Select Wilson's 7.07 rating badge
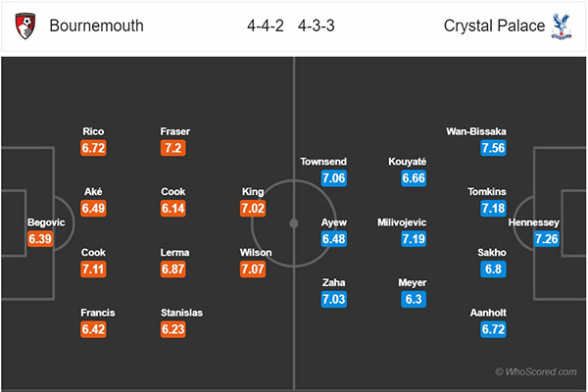 point(253,269)
